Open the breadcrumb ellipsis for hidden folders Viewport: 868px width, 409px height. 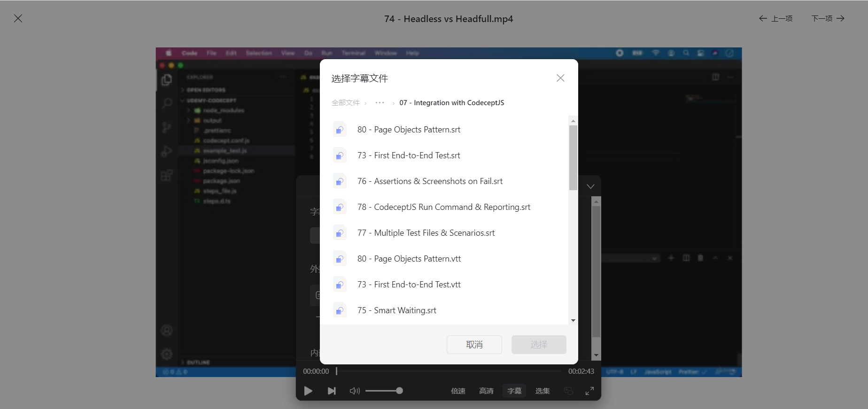(x=380, y=103)
